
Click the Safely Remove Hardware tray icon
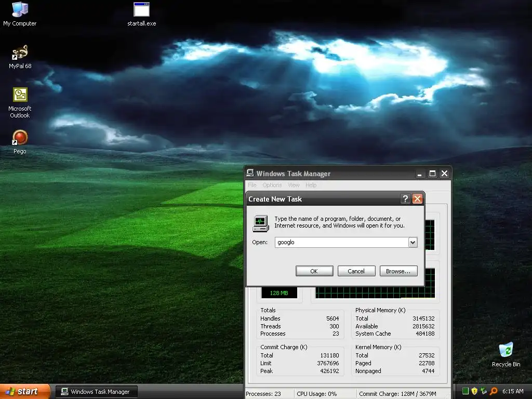point(484,391)
